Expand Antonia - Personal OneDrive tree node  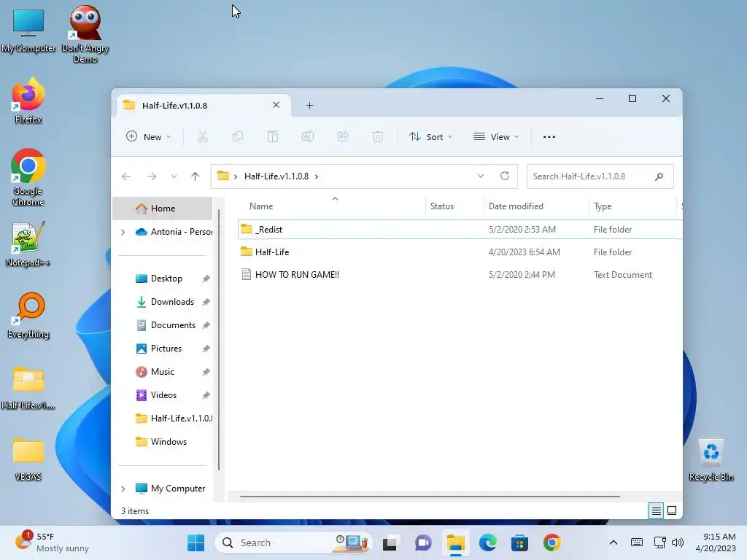tap(123, 232)
